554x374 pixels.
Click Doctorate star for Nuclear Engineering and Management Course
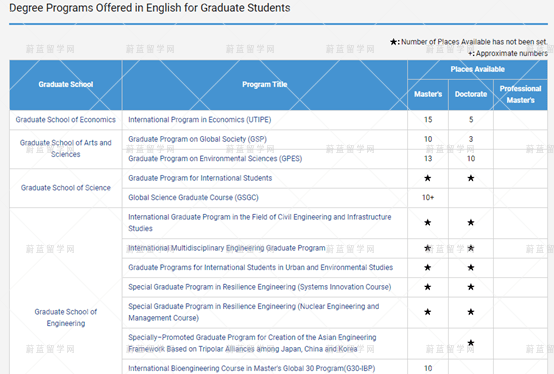(471, 312)
